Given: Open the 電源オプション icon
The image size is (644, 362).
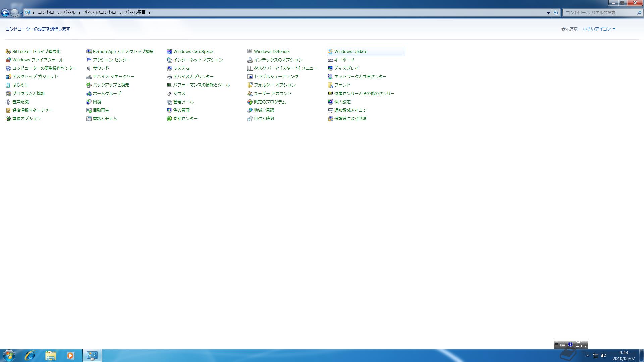Looking at the screenshot, I should [8, 119].
